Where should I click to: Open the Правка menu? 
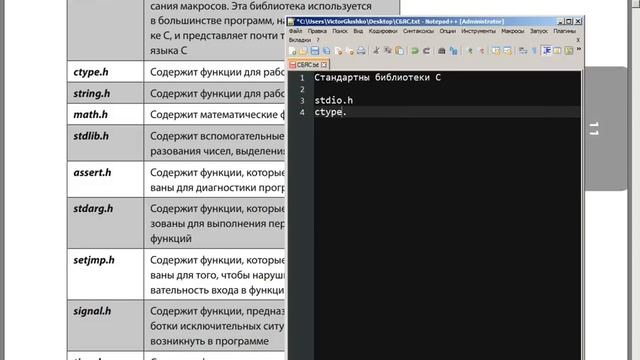[317, 31]
